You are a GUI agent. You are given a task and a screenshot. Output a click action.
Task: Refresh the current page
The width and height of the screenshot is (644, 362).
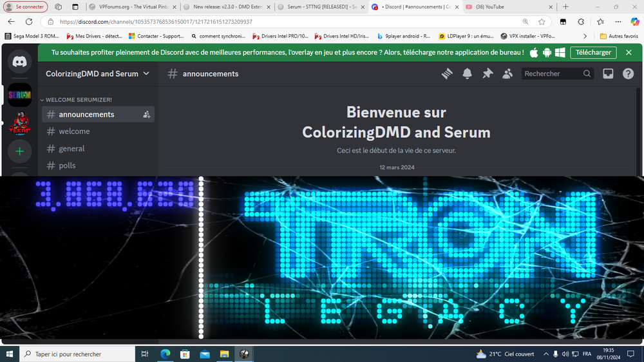29,22
